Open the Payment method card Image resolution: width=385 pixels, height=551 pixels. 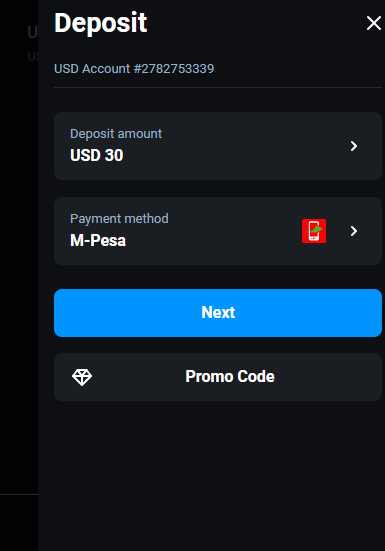(x=218, y=231)
